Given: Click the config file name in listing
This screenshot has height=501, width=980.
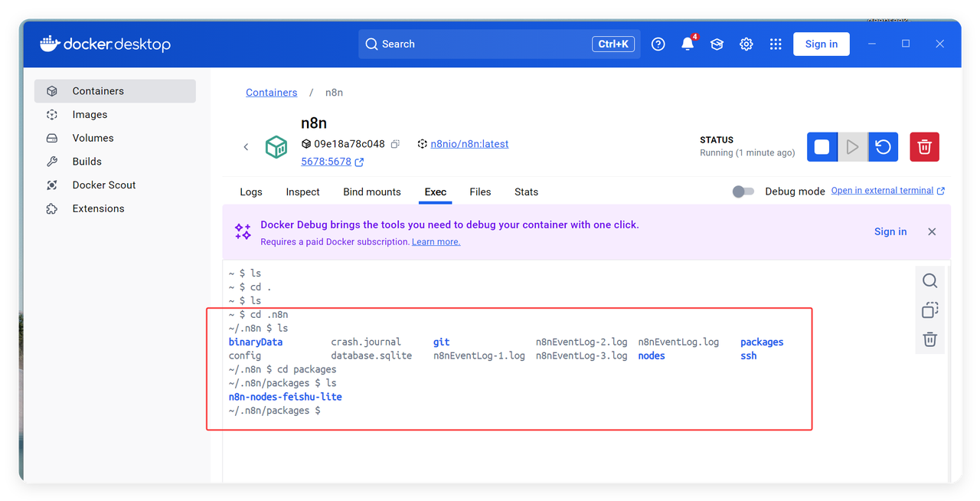Looking at the screenshot, I should point(245,356).
